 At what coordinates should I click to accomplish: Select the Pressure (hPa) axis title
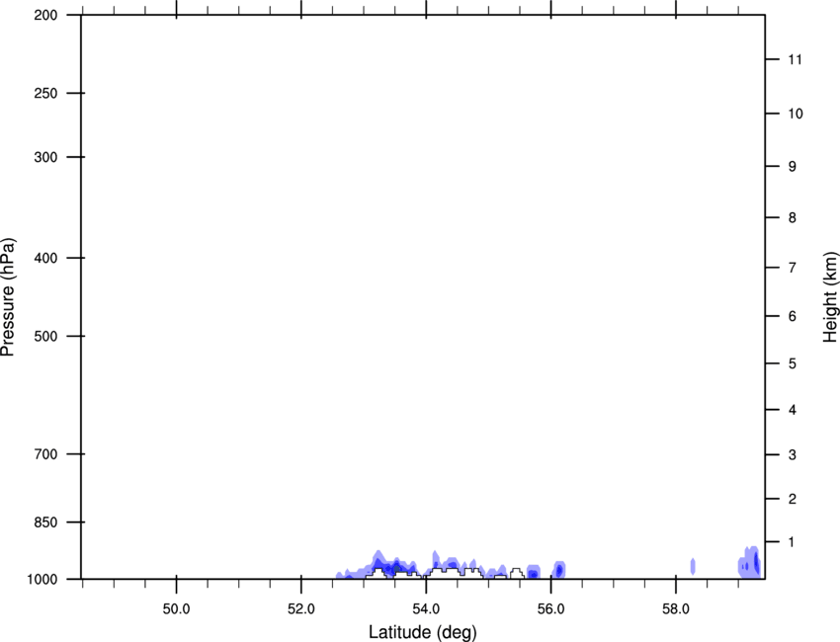click(8, 297)
